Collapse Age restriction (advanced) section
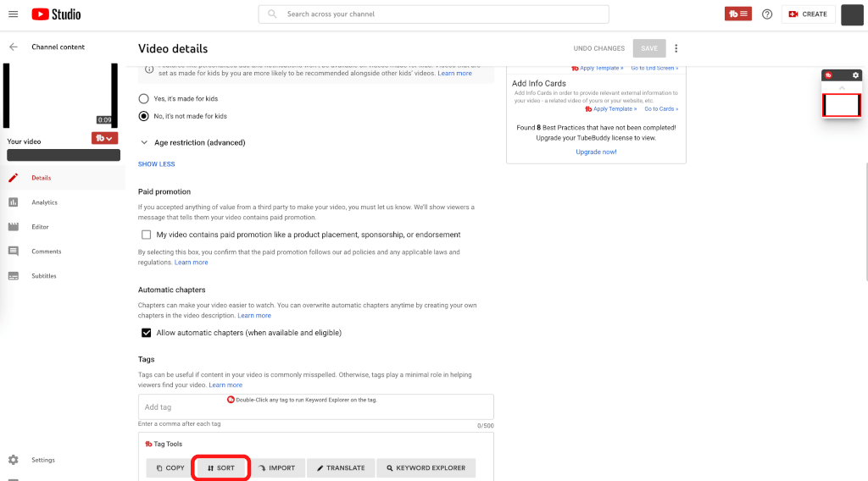 pos(144,142)
